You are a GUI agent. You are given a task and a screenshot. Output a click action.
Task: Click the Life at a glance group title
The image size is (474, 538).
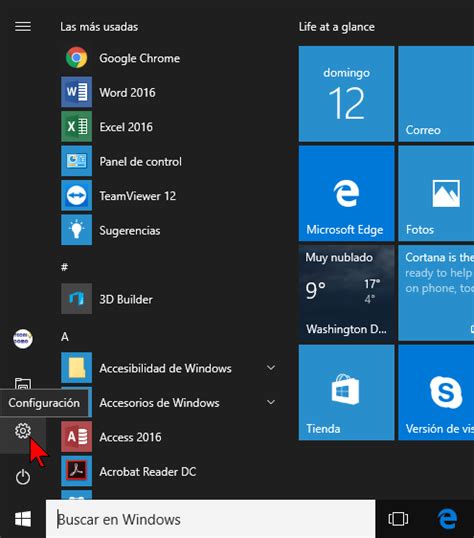pos(336,27)
